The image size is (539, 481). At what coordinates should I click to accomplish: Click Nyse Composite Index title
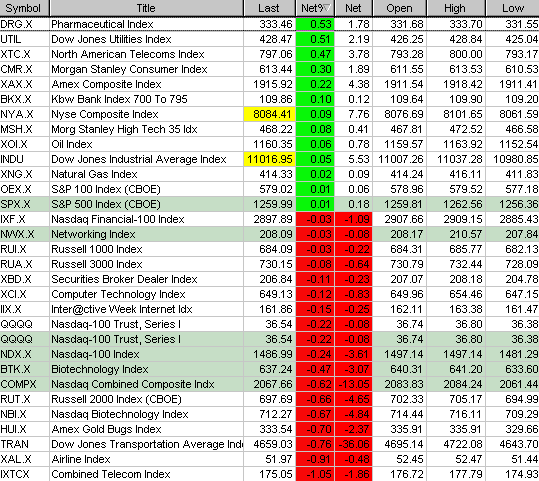(x=105, y=114)
